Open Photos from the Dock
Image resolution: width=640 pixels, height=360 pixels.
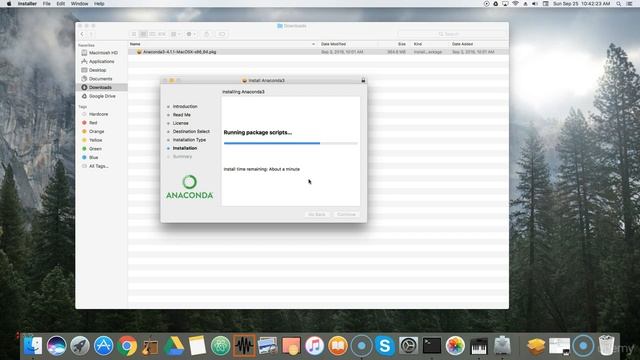point(455,346)
